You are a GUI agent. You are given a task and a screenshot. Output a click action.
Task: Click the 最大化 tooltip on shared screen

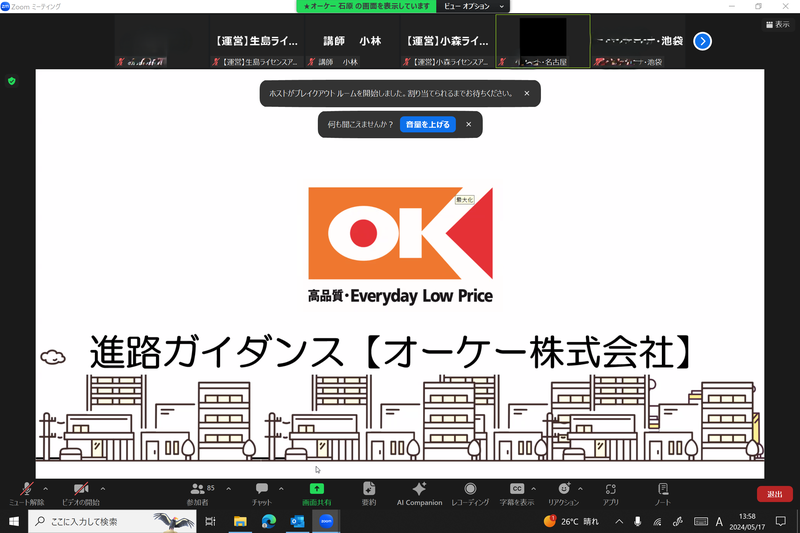pos(465,200)
